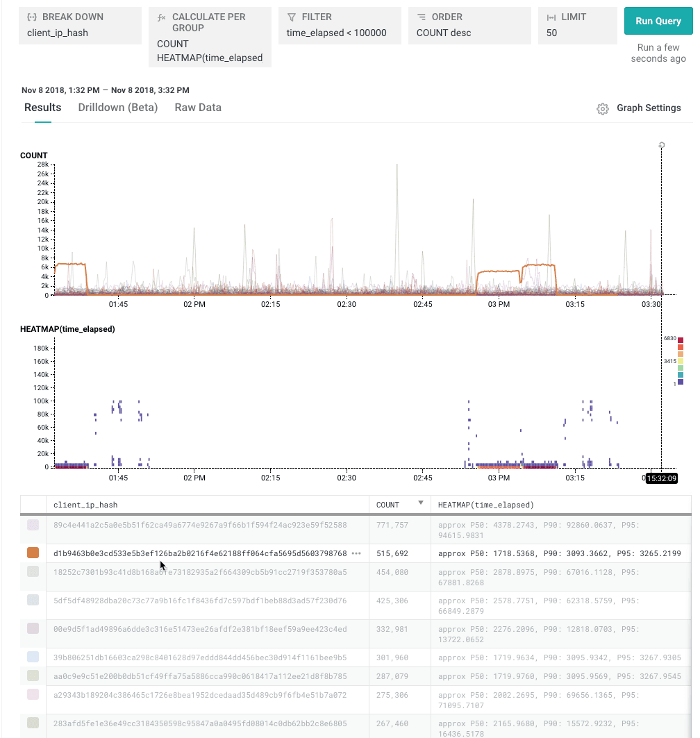Click the Graph Settings gear icon
This screenshot has width=700, height=738.
tap(603, 108)
